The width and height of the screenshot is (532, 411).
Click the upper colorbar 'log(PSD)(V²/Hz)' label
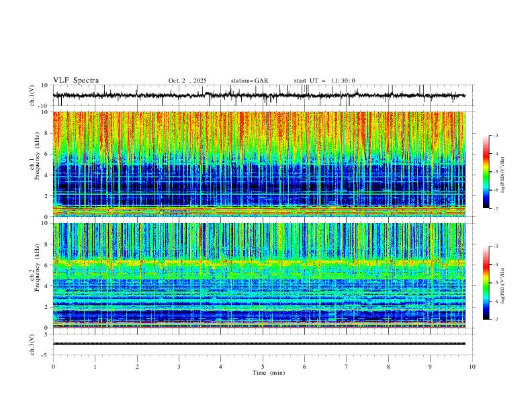(x=502, y=175)
